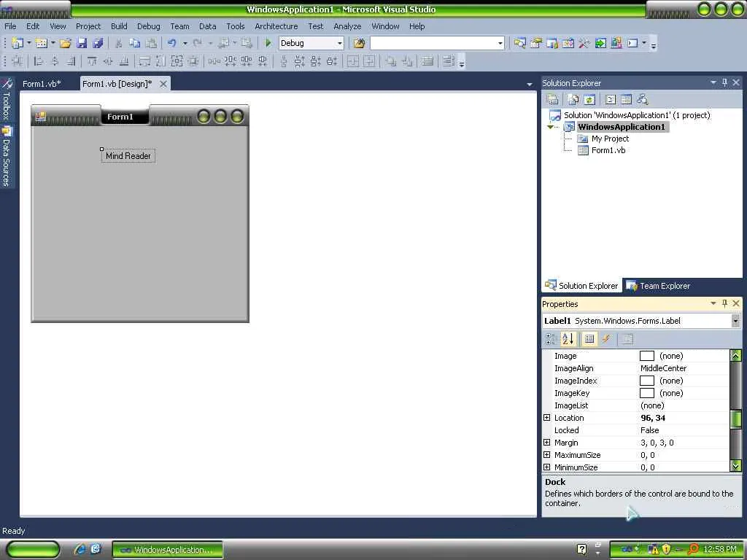747x560 pixels.
Task: Open Toolbox via the crossed tools icon
Action: (x=584, y=43)
